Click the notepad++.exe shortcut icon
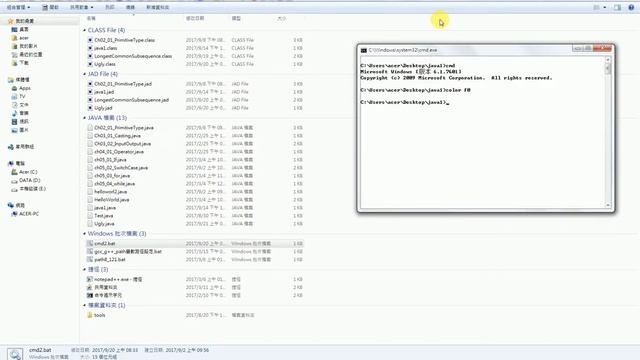Image resolution: width=640 pixels, height=360 pixels. pos(90,279)
